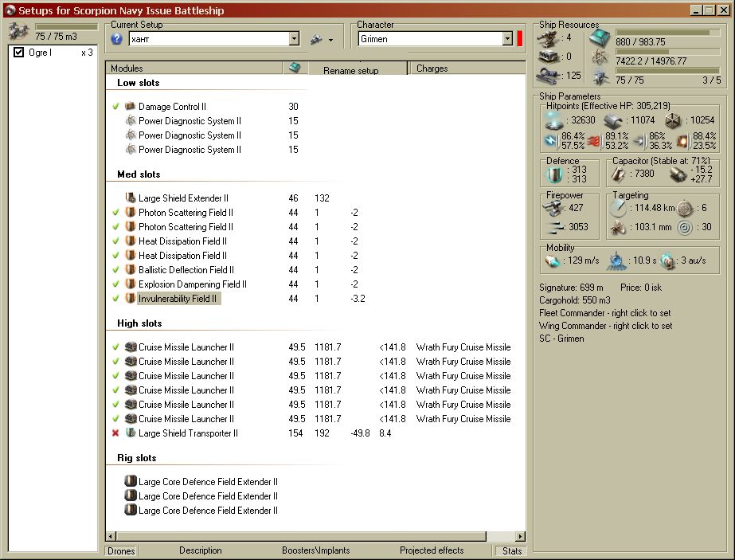Click first Large Core Defence Field Extender icon
This screenshot has width=735, height=560.
tap(131, 481)
